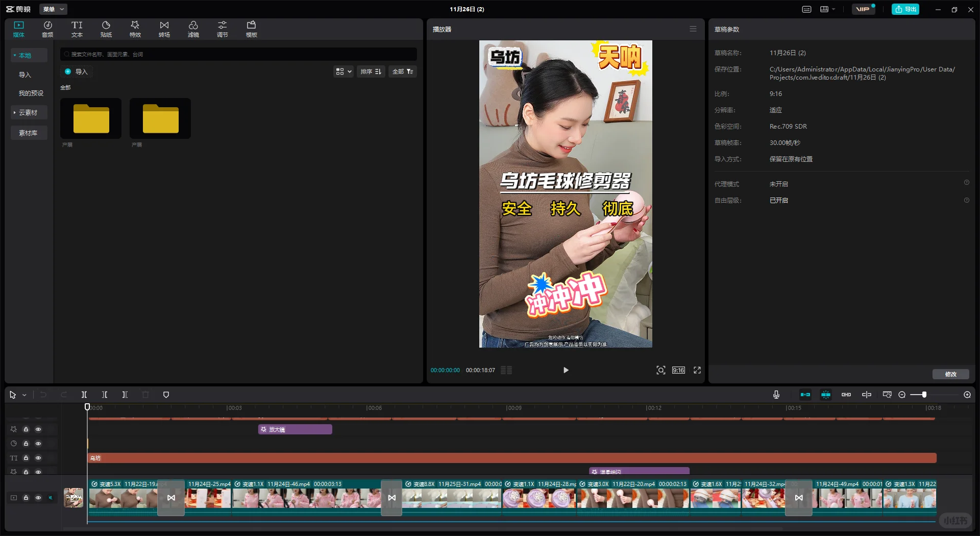980x536 pixels.
Task: Click the timeline zoom slider handle
Action: [x=924, y=395]
